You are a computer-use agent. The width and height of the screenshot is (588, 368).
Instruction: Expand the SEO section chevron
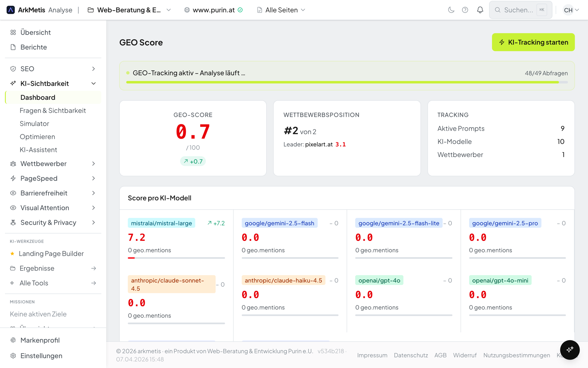pos(93,69)
